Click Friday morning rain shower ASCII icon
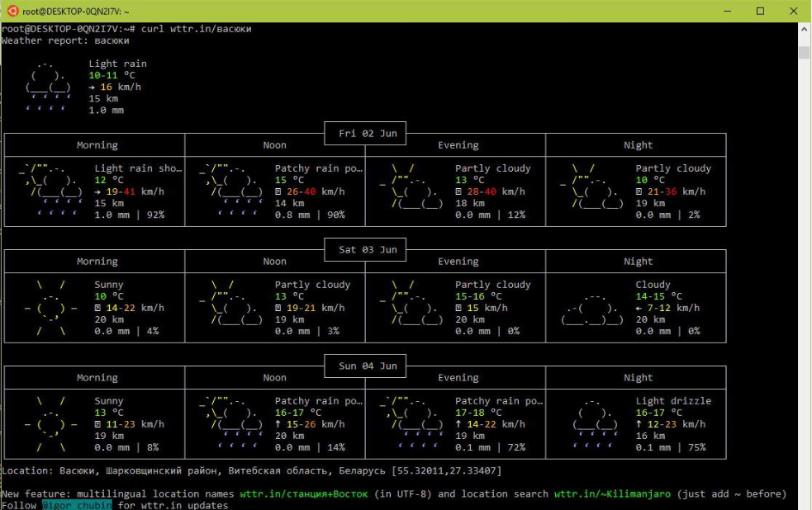Image resolution: width=812 pixels, height=510 pixels. coord(50,191)
